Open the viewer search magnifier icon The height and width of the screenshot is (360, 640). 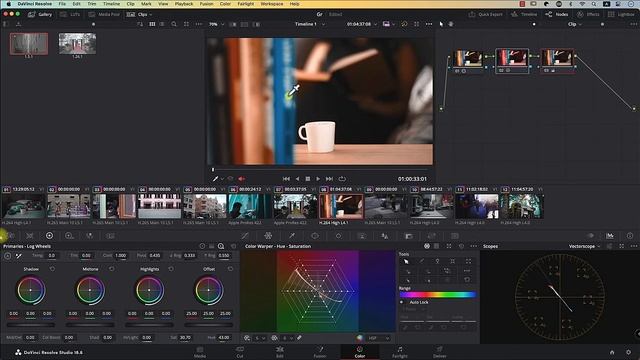[174, 24]
